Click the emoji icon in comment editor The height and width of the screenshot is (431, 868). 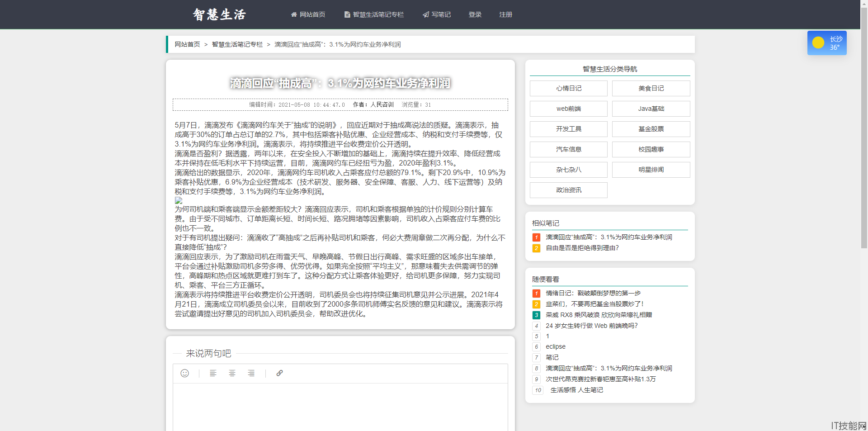click(x=184, y=373)
